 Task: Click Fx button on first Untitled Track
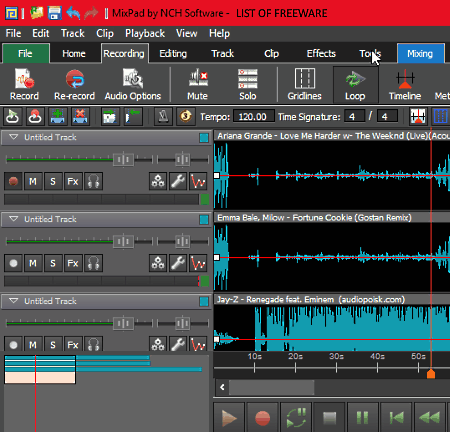[73, 181]
